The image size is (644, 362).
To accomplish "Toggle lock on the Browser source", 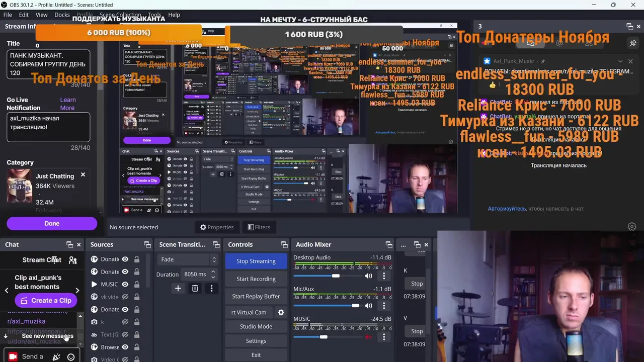I will pyautogui.click(x=136, y=347).
